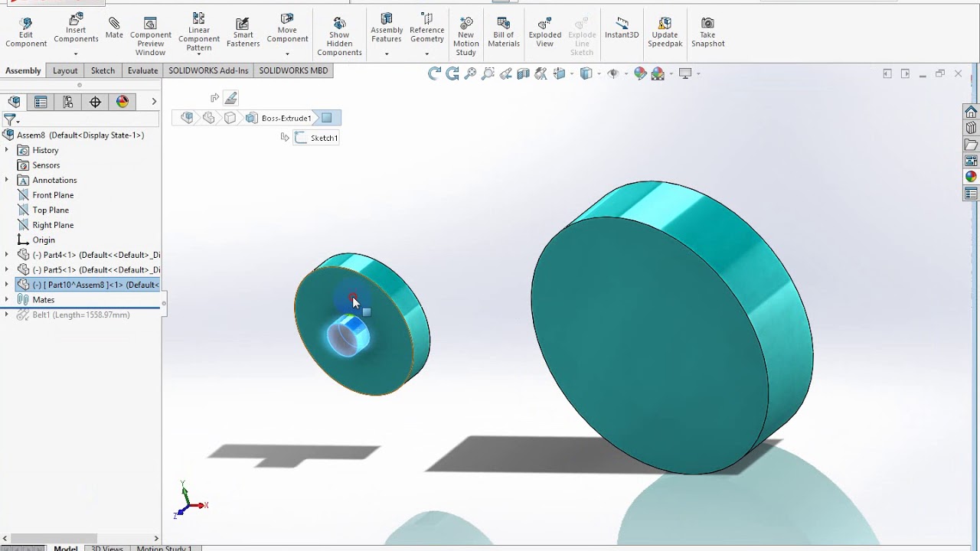Click the face icon in the breadcrumb
Viewport: 980px width, 551px height.
click(326, 118)
